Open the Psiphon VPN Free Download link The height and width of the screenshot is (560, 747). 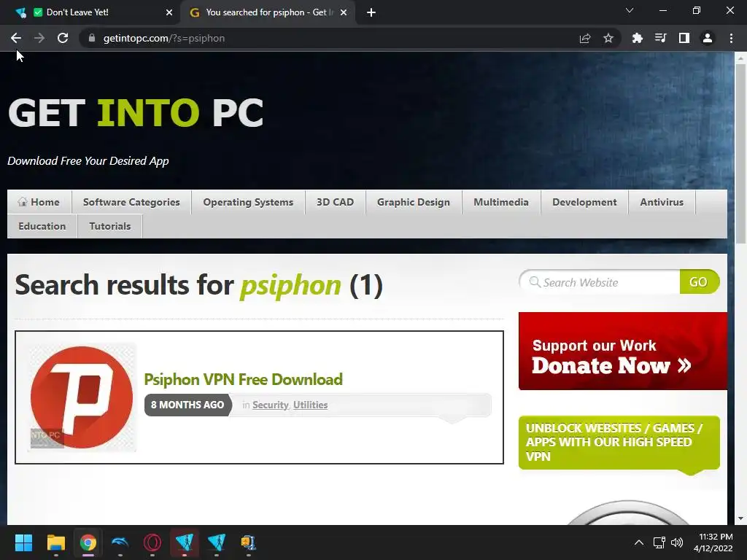[x=243, y=379]
